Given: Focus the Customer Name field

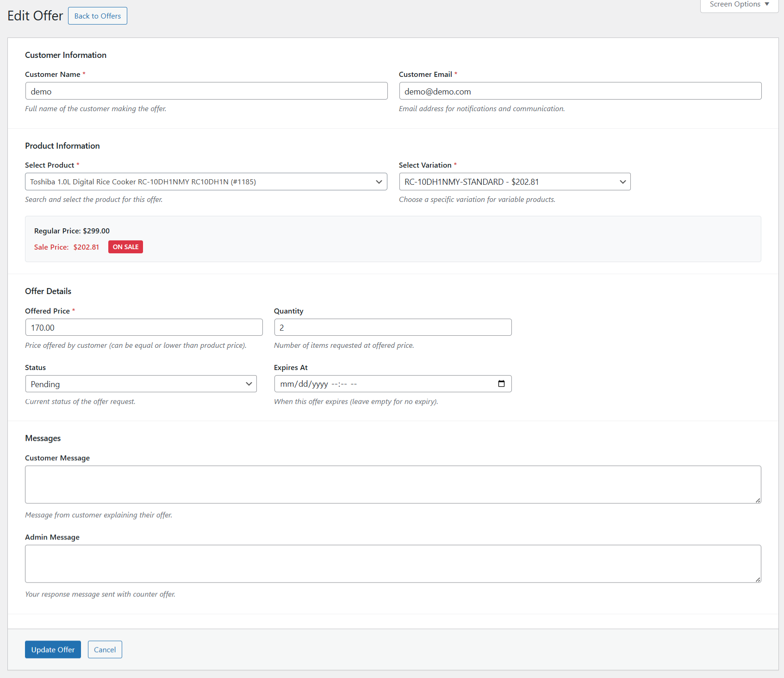Looking at the screenshot, I should [x=206, y=91].
